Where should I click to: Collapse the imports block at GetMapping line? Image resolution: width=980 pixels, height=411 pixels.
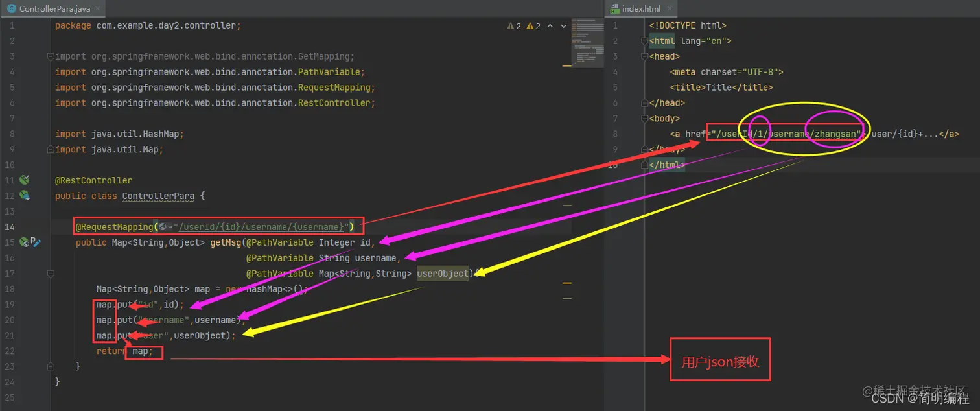51,56
